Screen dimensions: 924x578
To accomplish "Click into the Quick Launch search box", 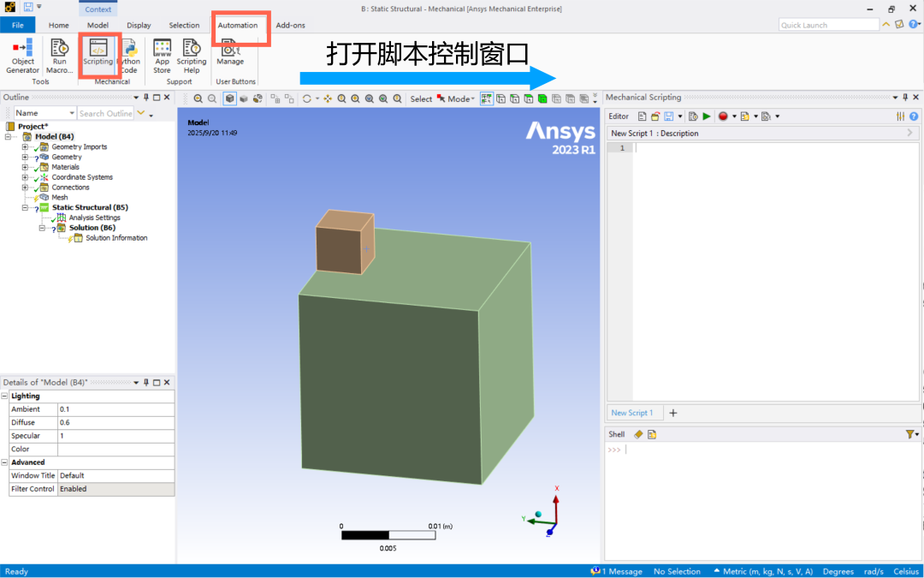I will tap(828, 26).
